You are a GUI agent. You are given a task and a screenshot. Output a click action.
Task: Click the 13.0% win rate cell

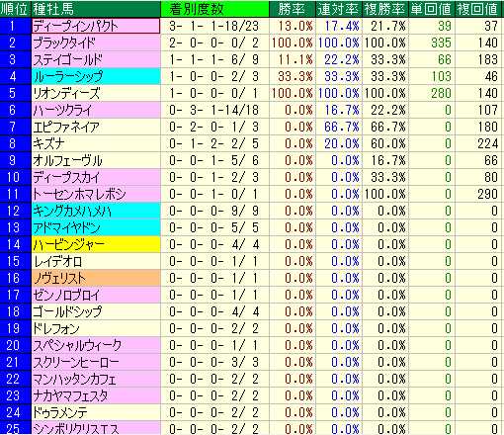tap(292, 26)
